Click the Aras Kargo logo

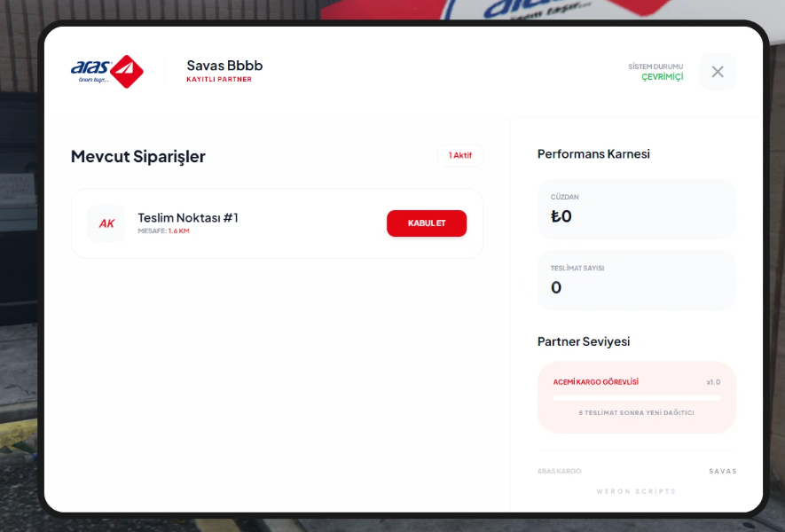click(x=107, y=72)
